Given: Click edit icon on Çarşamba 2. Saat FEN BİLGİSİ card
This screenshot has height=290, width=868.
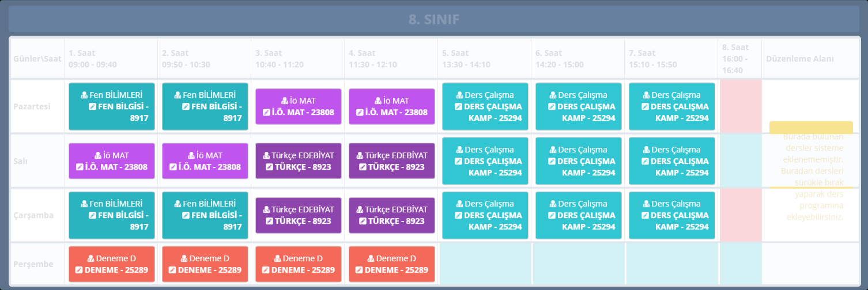Looking at the screenshot, I should (x=186, y=215).
